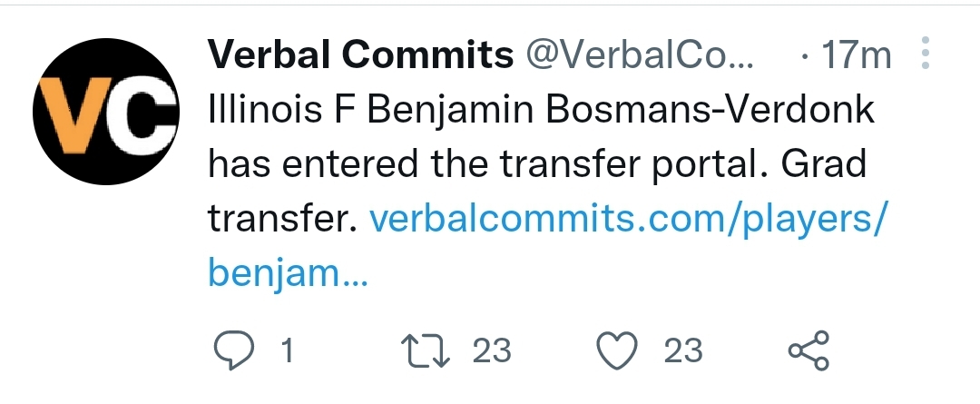Image resolution: width=980 pixels, height=404 pixels.
Task: Open the three-dot more options menu
Action: click(926, 54)
